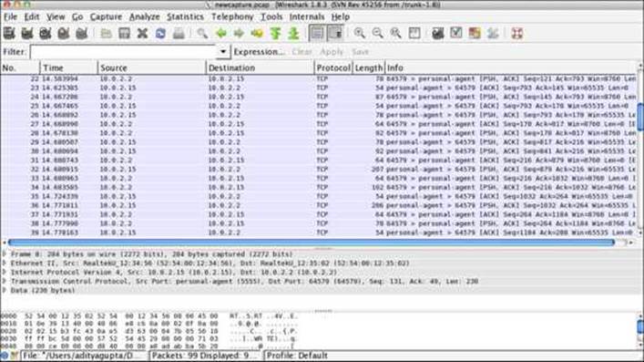Open the Telephony menu
The height and width of the screenshot is (362, 644).
tap(232, 16)
